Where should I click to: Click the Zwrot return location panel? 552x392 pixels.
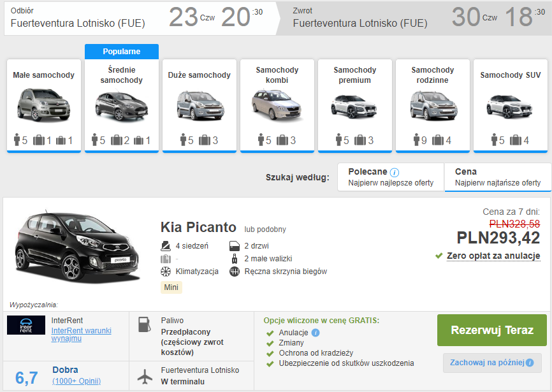(414, 18)
